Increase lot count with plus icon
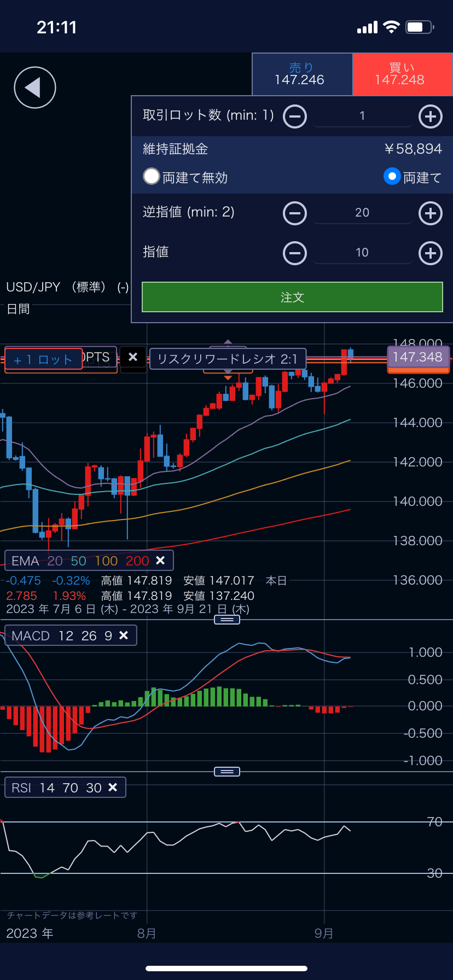453x980 pixels. [x=431, y=116]
